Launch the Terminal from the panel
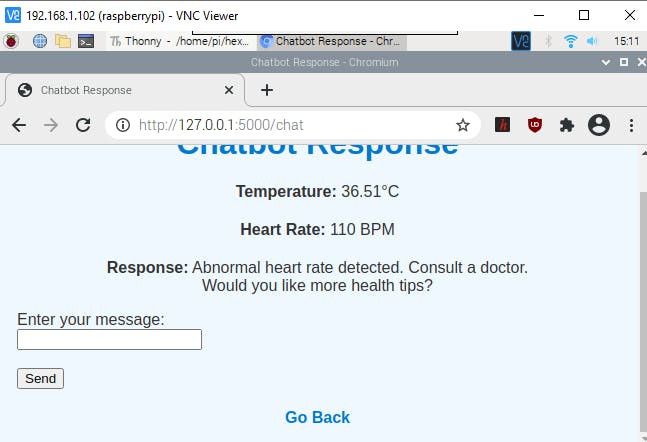This screenshot has height=442, width=647. coord(87,41)
